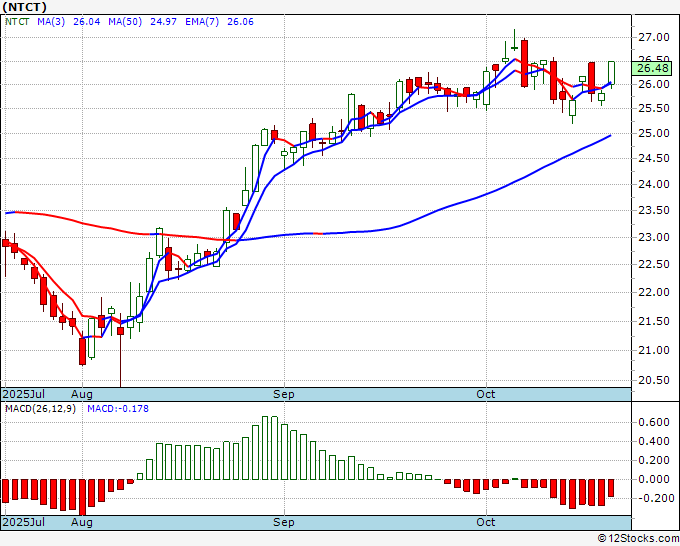The height and width of the screenshot is (546, 680).
Task: Click the 24.00 price axis label
Action: pyautogui.click(x=654, y=184)
